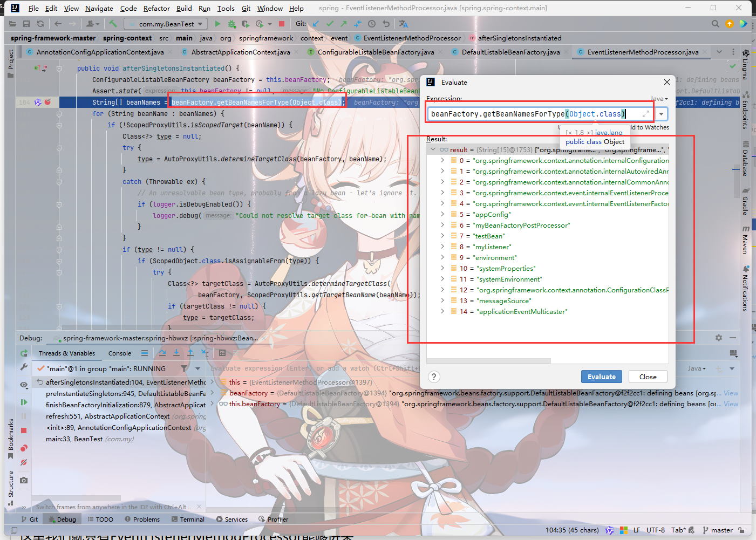Click Step Out icon in debugger toolbar
This screenshot has height=540, width=756.
click(190, 353)
